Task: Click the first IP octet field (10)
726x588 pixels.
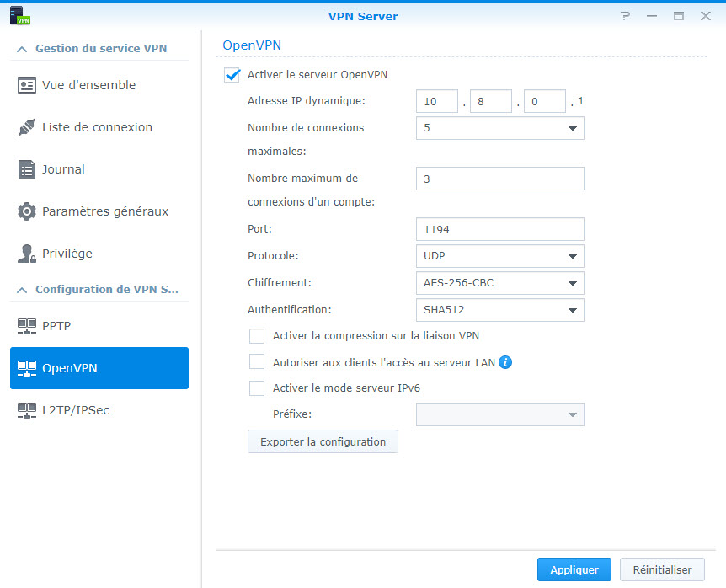Action: [x=437, y=101]
